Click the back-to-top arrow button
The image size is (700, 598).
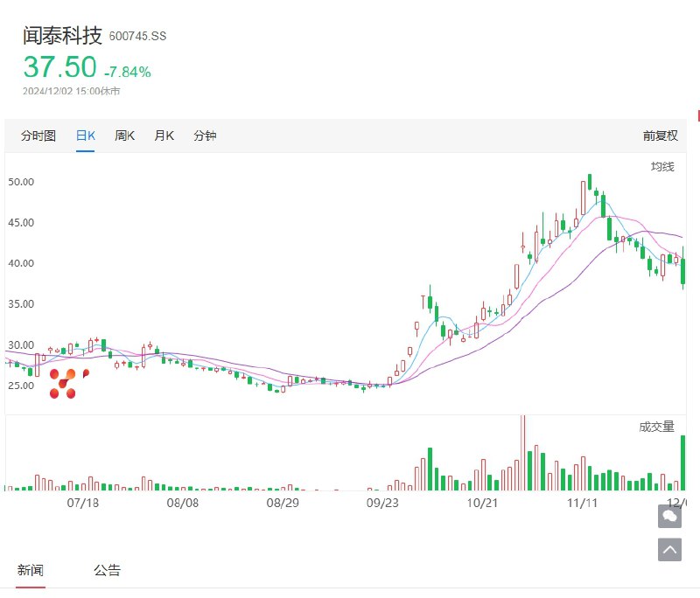click(x=669, y=549)
